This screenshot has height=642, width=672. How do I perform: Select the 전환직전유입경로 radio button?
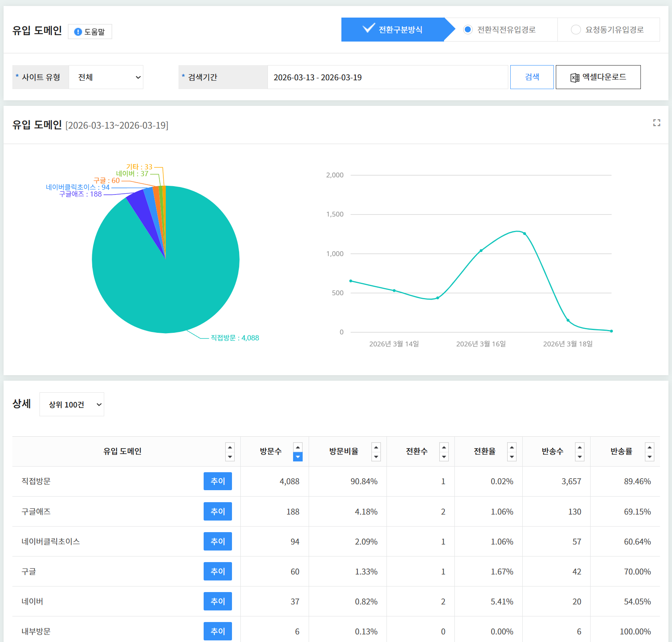(468, 30)
